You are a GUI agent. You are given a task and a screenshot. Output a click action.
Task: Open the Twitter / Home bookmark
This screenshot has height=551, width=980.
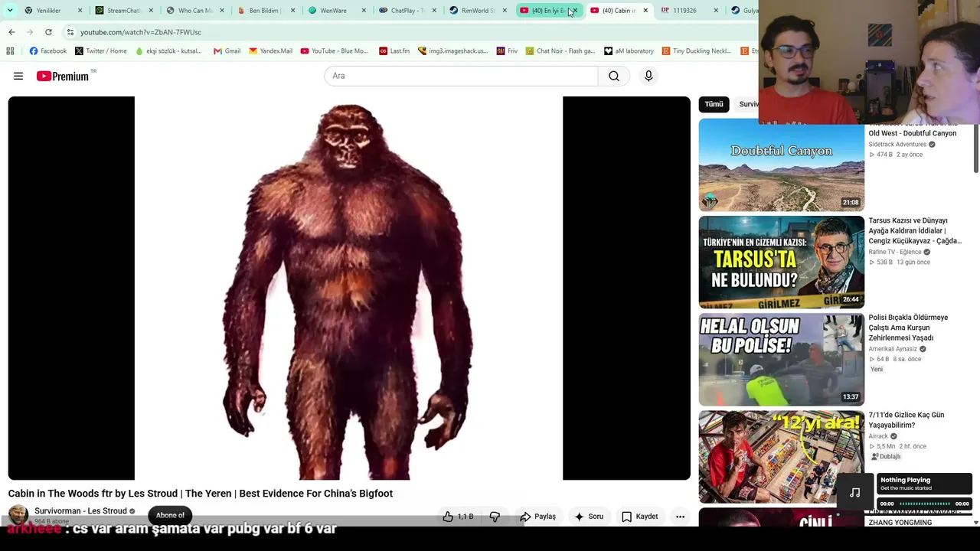(x=100, y=51)
